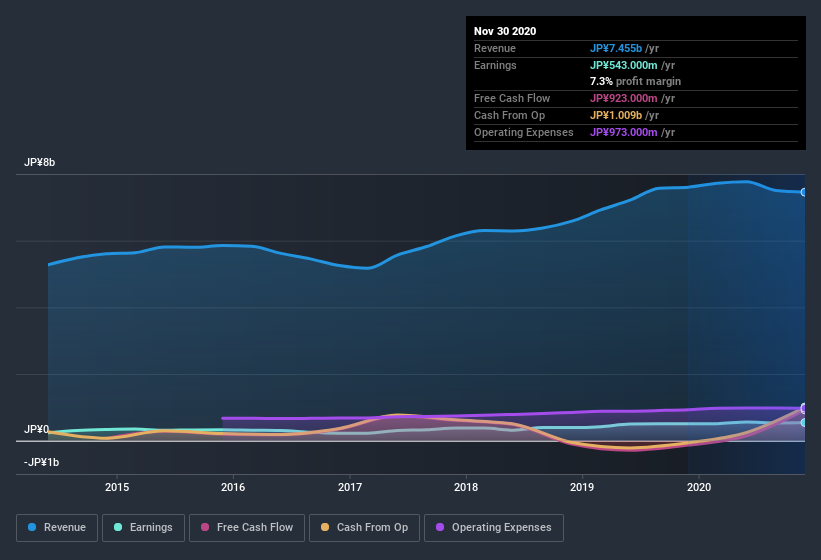The width and height of the screenshot is (821, 560).
Task: Select the 2019 x-axis label
Action: [x=583, y=487]
